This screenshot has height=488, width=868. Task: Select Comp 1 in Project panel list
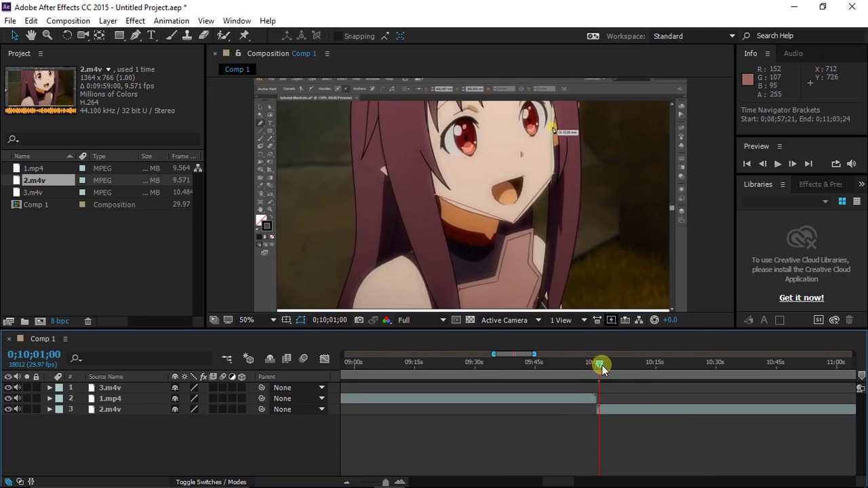coord(36,205)
